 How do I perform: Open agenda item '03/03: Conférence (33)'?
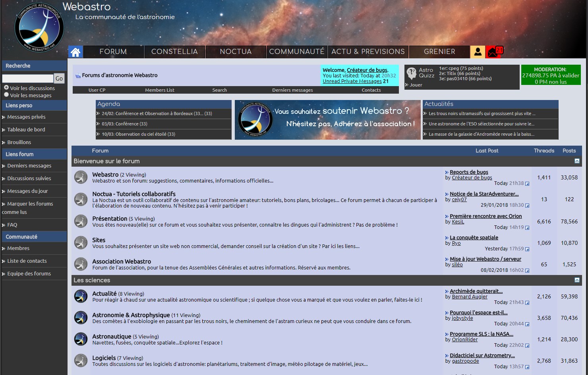click(124, 124)
